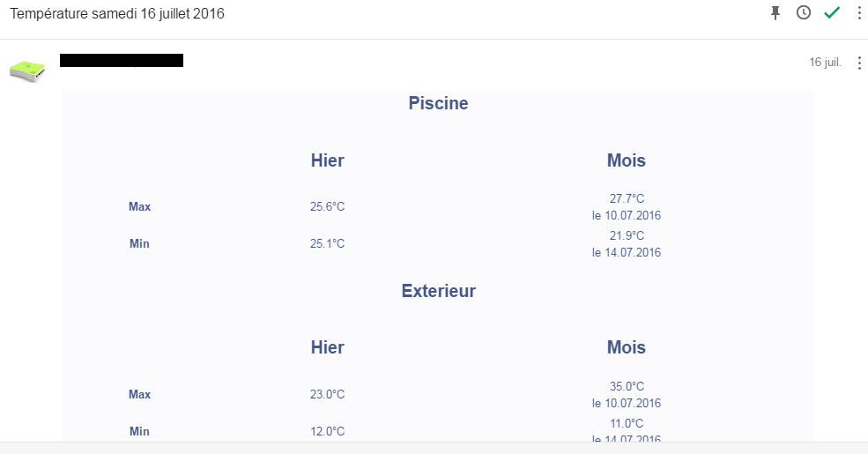Click the message date 16 juil.
The height and width of the screenshot is (454, 868).
[825, 63]
